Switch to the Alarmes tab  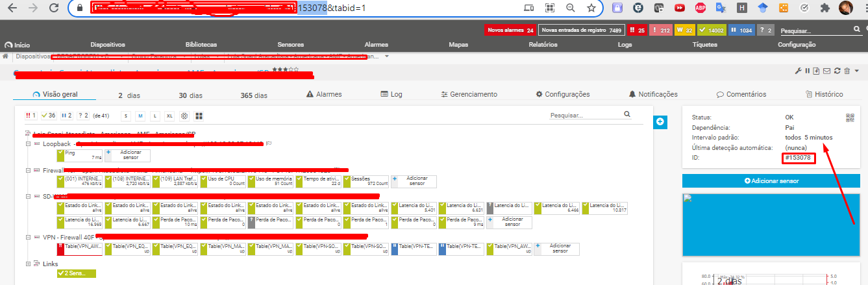[x=323, y=94]
